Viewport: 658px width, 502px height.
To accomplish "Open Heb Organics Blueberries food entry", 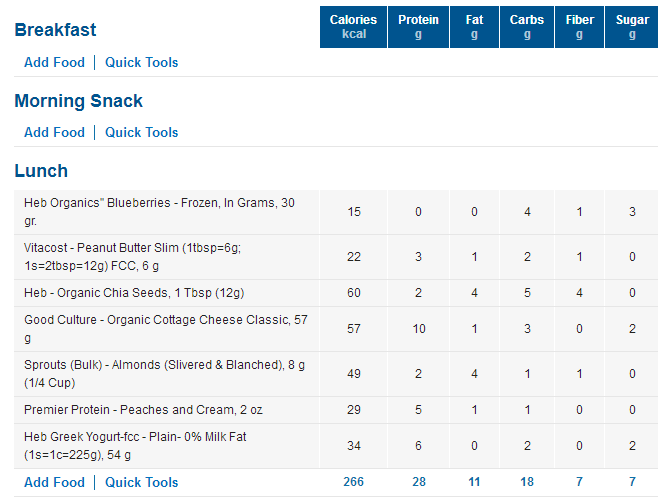I will click(159, 212).
